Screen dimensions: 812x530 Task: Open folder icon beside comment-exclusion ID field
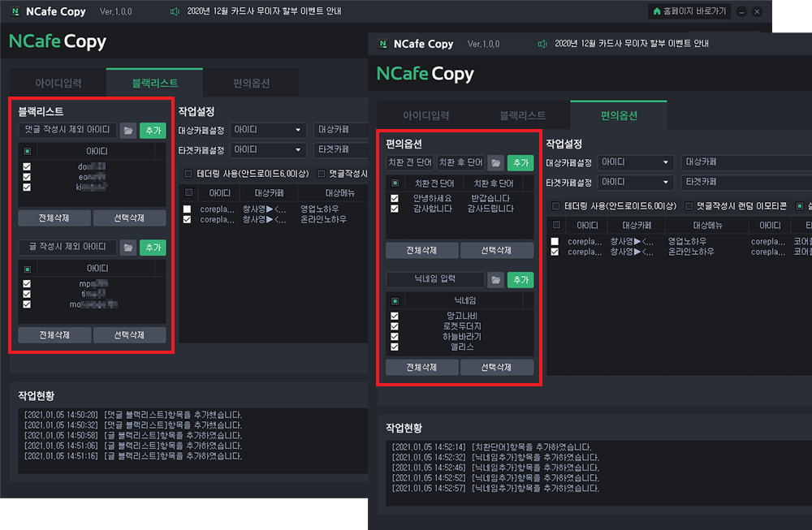128,131
